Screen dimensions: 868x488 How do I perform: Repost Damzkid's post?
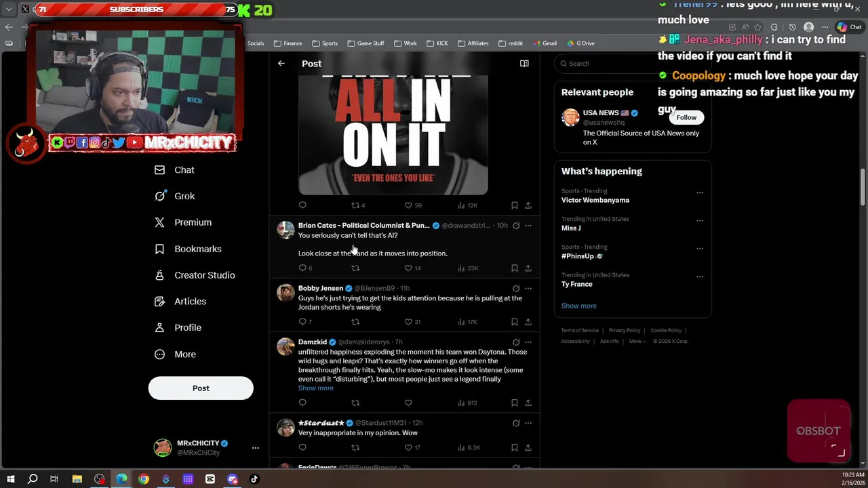click(x=355, y=403)
